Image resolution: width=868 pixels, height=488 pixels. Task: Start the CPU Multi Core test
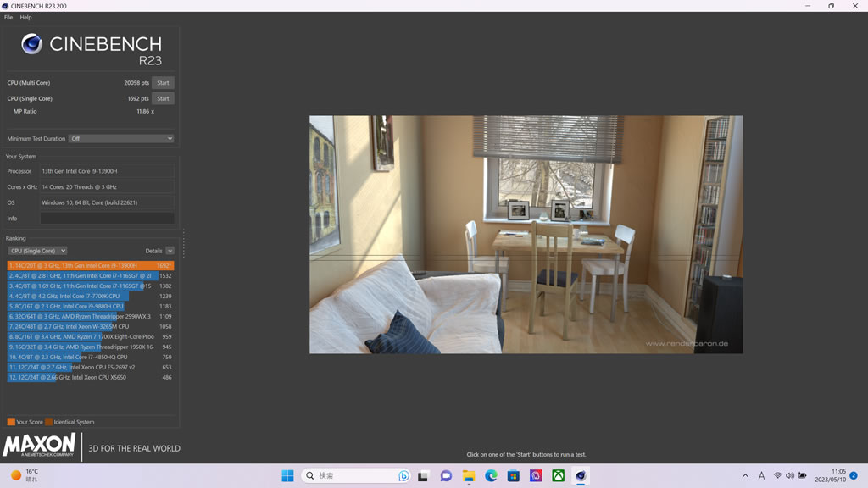[163, 82]
